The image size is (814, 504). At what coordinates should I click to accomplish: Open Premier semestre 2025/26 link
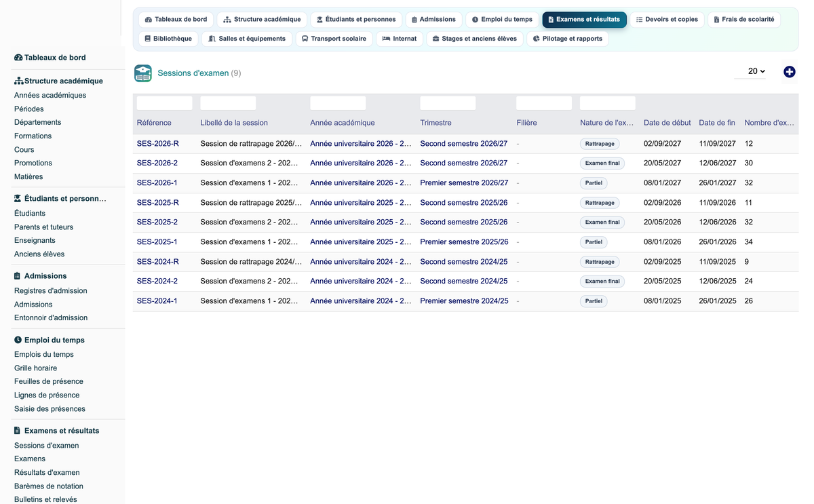(464, 241)
